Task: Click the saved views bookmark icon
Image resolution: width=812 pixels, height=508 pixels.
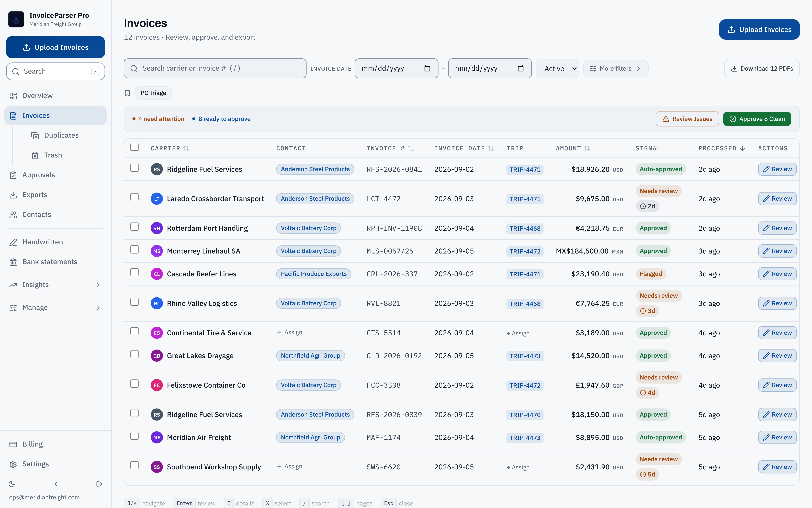Action: pyautogui.click(x=127, y=93)
